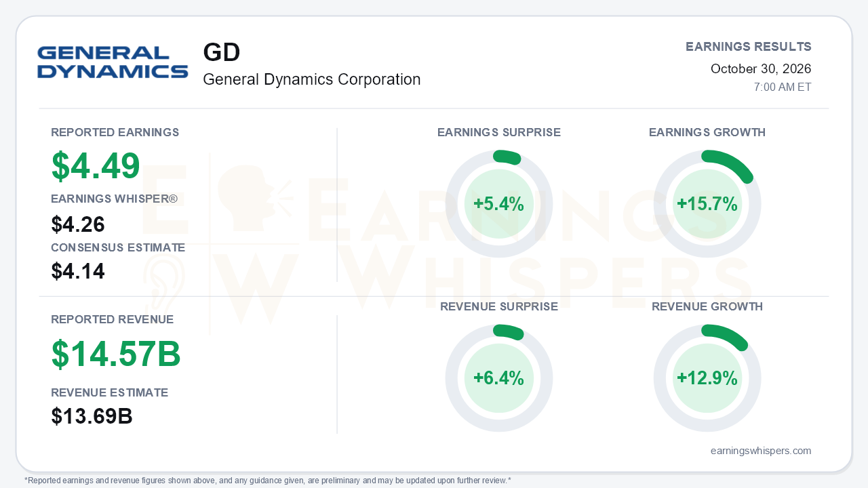Viewport: 868px width, 488px height.
Task: Click the preliminary figures disclaimer footnote
Action: pyautogui.click(x=268, y=481)
